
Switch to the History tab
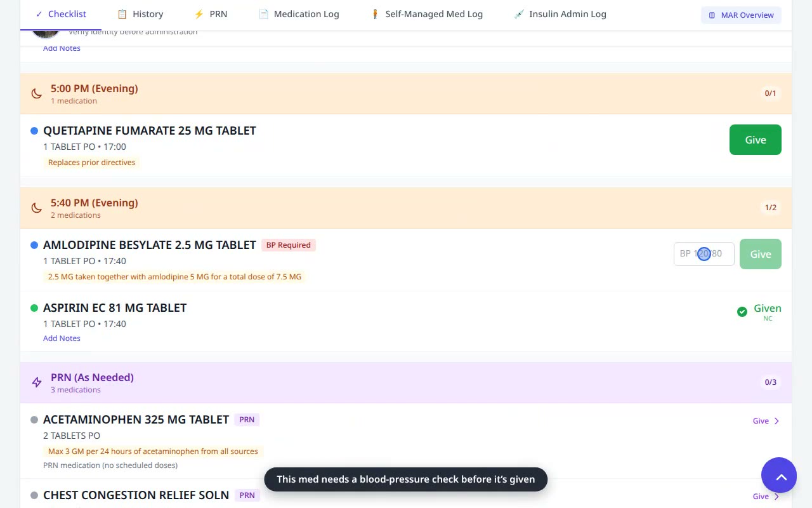pos(140,14)
